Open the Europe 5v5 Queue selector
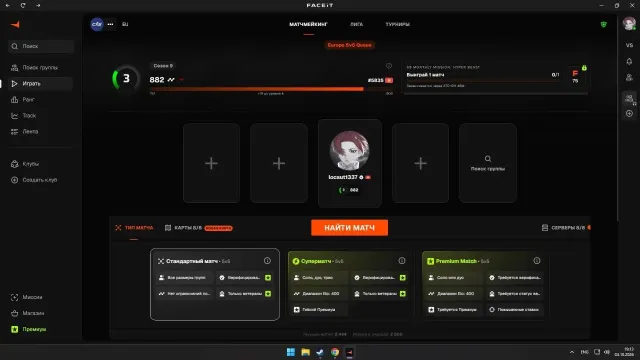The width and height of the screenshot is (640, 360). 349,45
